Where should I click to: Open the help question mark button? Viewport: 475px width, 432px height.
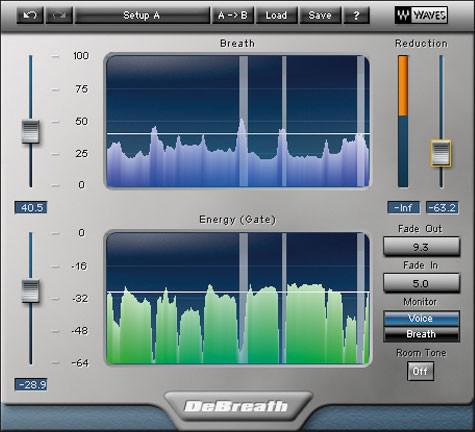tap(356, 15)
